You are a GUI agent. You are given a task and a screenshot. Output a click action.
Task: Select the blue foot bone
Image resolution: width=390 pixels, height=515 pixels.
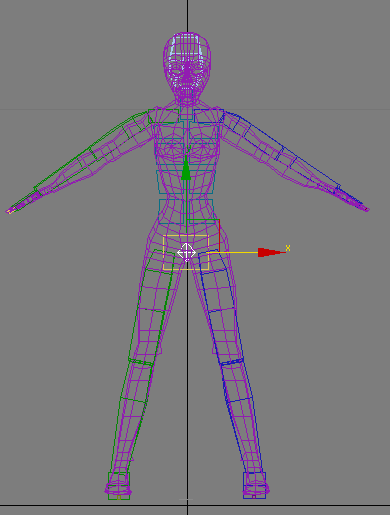click(255, 485)
